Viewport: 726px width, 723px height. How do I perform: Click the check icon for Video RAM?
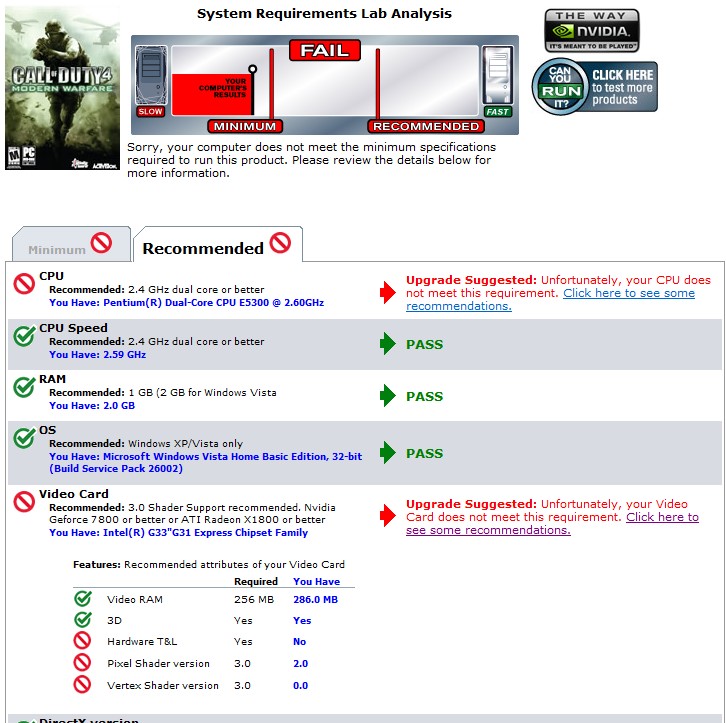tap(83, 598)
